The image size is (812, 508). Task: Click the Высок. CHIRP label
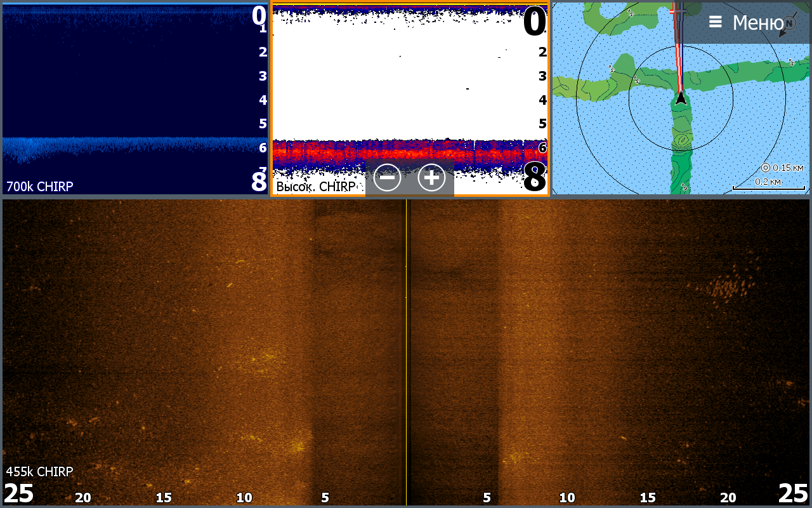(315, 187)
